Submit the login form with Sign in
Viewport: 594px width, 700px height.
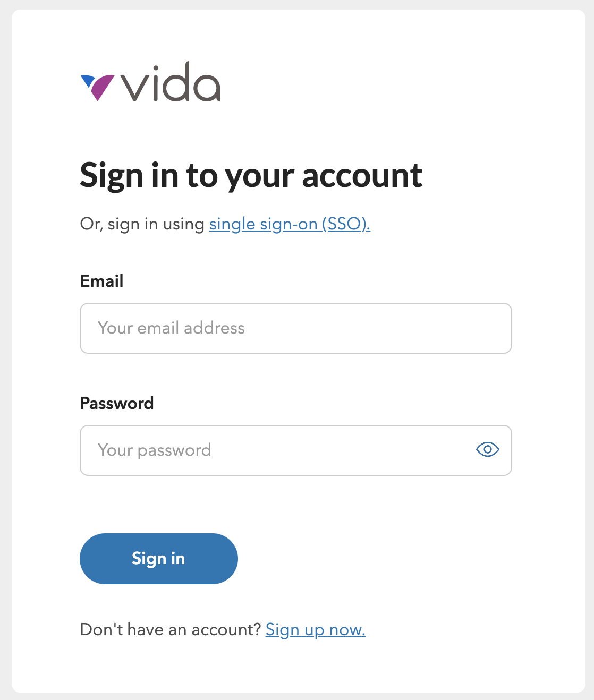(158, 559)
